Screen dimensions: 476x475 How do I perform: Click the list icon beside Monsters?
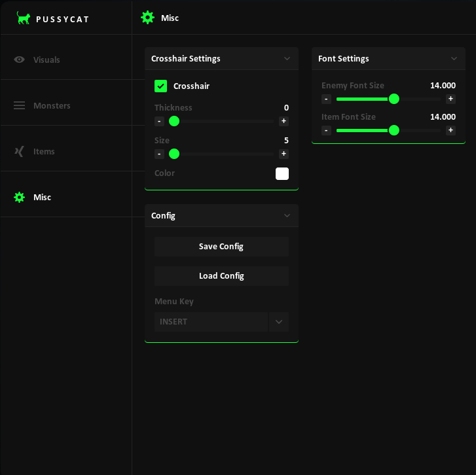click(20, 105)
